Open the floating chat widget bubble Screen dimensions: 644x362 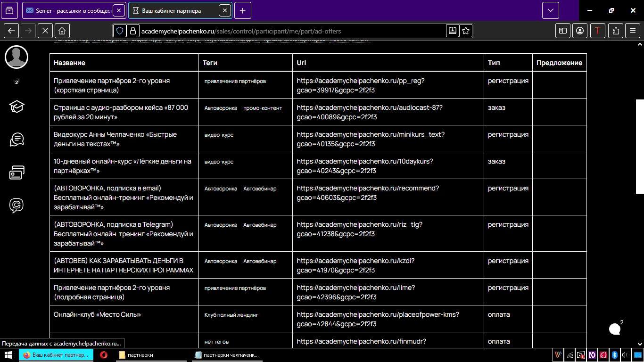click(614, 329)
